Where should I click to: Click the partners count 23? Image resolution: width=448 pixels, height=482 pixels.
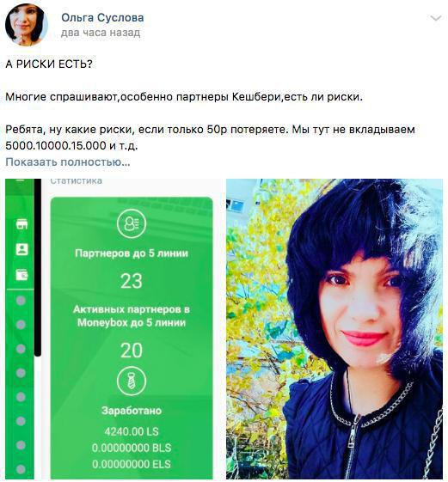tap(132, 281)
